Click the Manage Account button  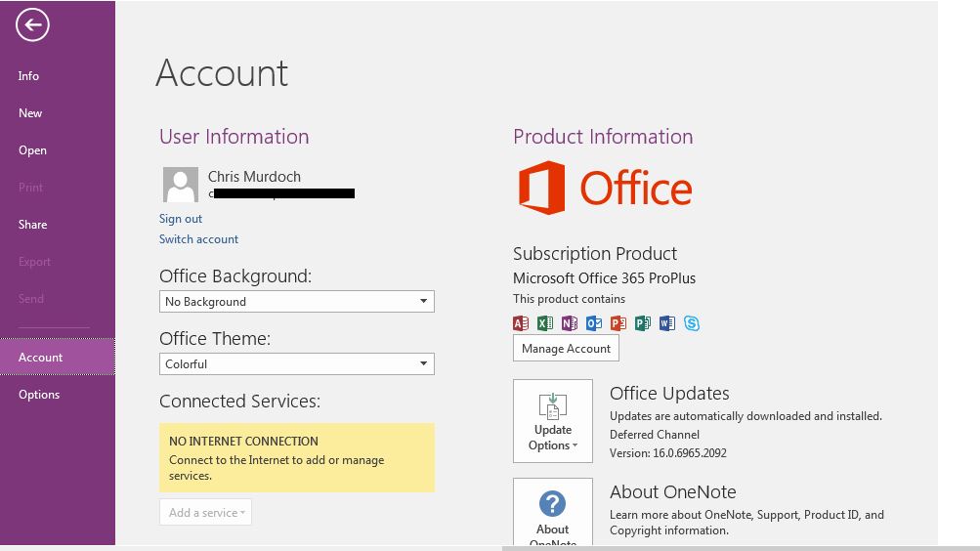567,348
